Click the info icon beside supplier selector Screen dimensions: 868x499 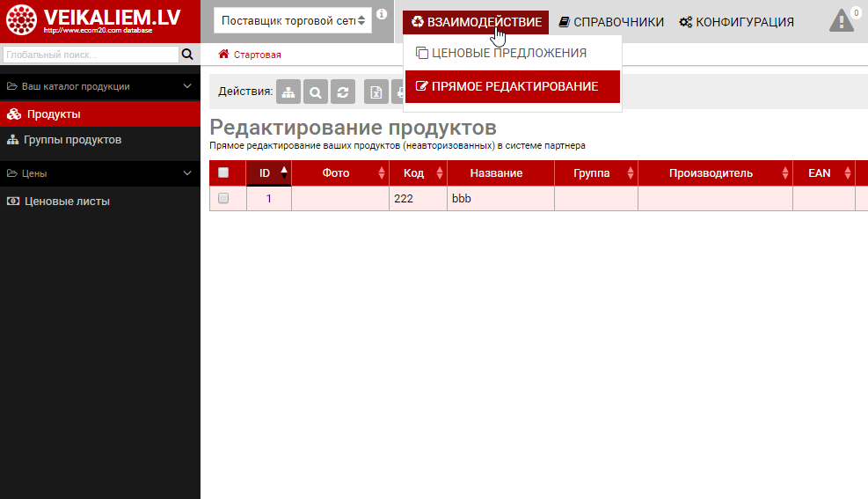[382, 14]
